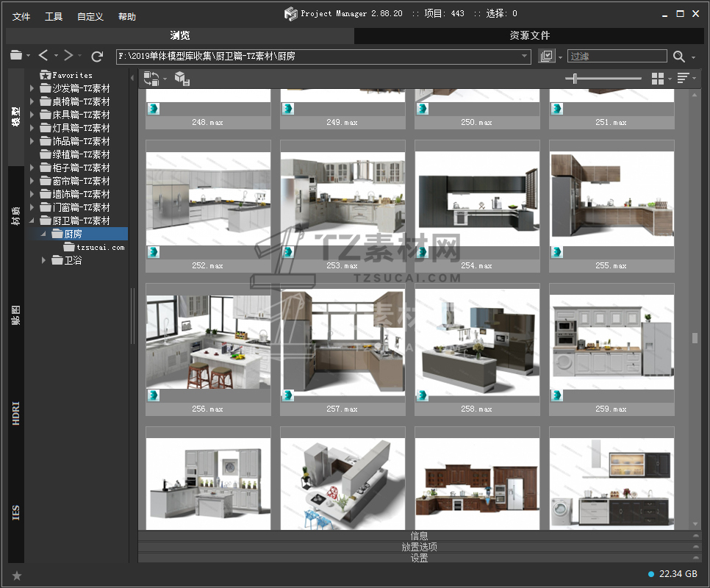Click the refresh folder icon
Viewport: 710px width, 588px height.
(97, 56)
